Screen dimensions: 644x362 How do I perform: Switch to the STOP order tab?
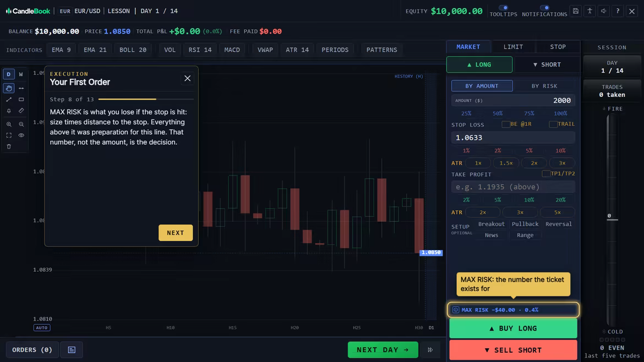(558, 47)
